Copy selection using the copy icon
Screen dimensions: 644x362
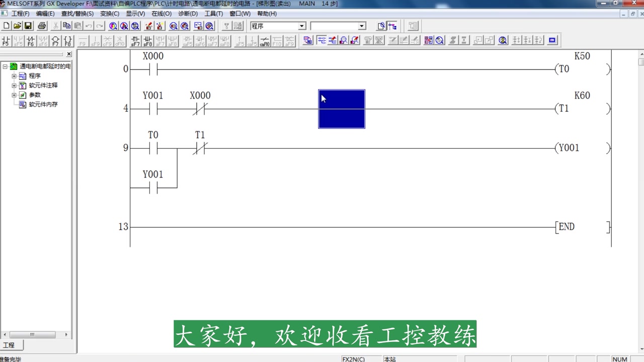pyautogui.click(x=67, y=26)
